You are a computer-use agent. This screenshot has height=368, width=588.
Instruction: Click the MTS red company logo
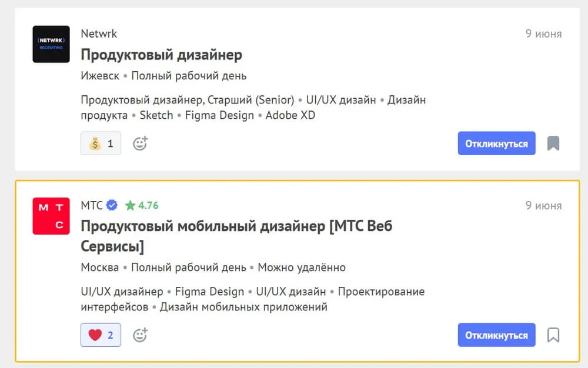click(x=51, y=216)
